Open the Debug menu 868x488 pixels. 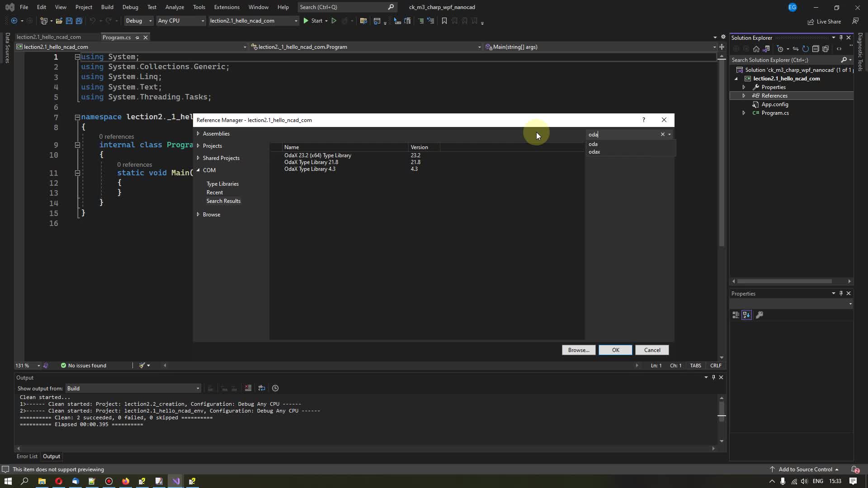[x=130, y=7]
